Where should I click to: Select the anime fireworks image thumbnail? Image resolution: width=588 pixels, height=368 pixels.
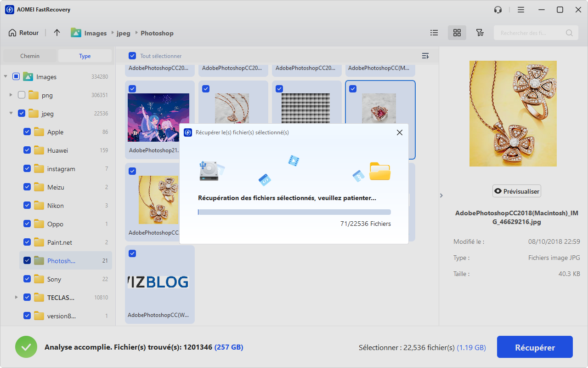click(158, 117)
